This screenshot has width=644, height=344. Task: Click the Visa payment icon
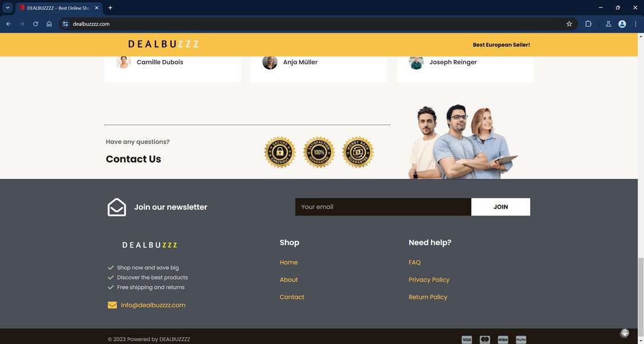pos(467,339)
